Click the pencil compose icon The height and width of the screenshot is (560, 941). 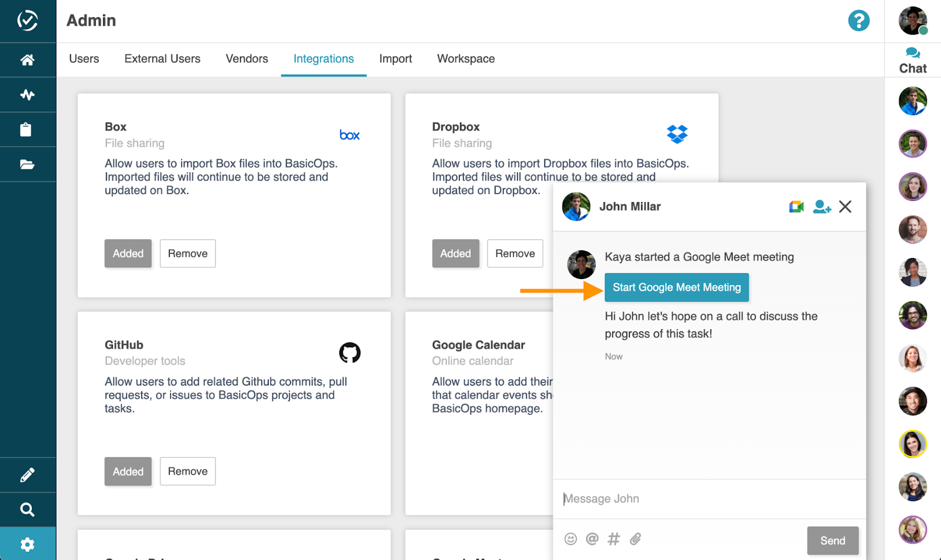28,474
